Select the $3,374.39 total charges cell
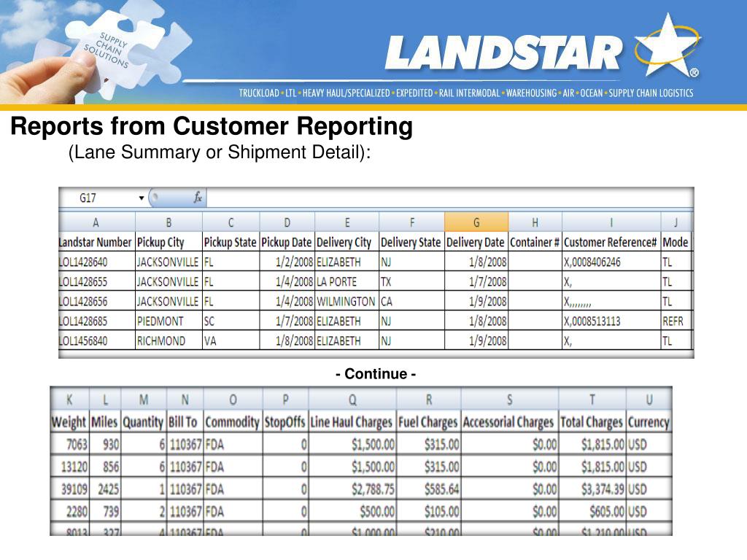747x560 pixels. (x=592, y=489)
